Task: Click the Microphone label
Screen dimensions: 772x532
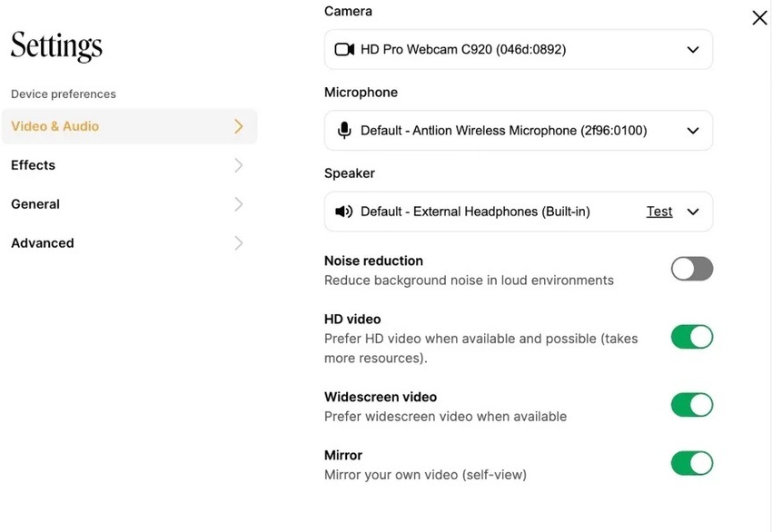Action: click(361, 93)
